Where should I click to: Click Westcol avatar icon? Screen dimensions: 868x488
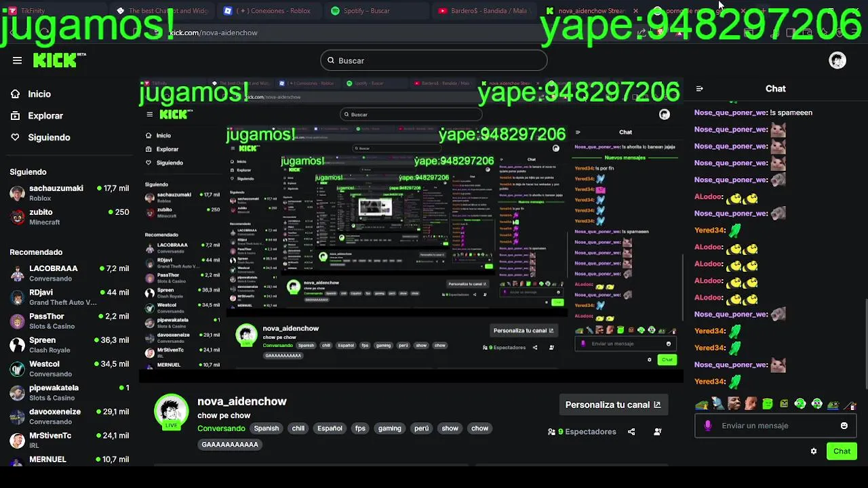tap(18, 369)
